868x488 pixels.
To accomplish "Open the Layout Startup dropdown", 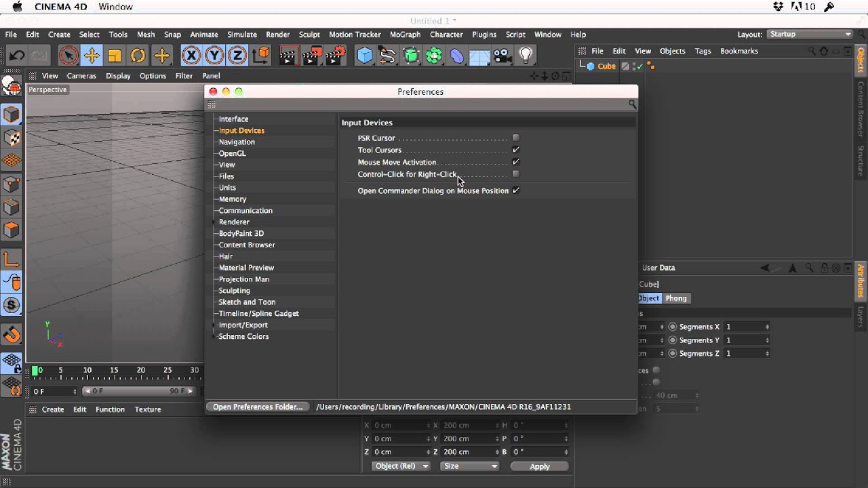I will pos(811,34).
